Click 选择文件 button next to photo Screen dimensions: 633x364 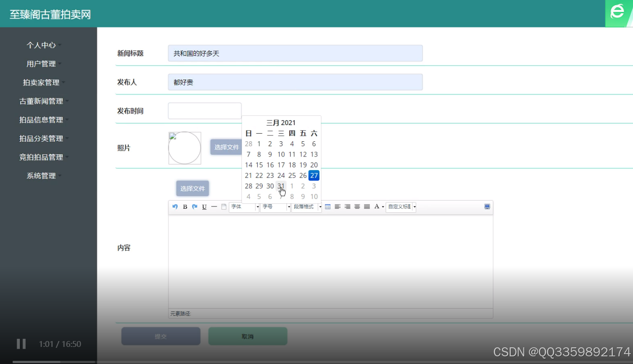[x=226, y=147]
